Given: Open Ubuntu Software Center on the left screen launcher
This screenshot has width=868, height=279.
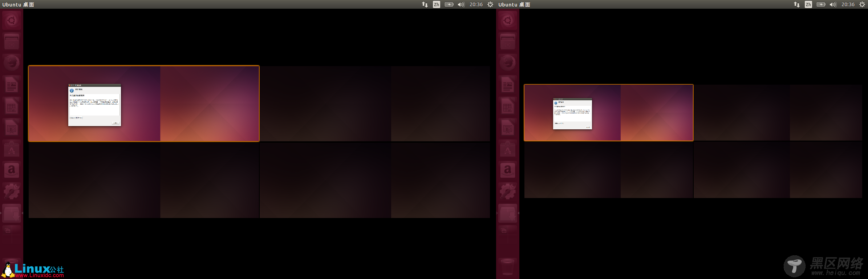Looking at the screenshot, I should 12,149.
